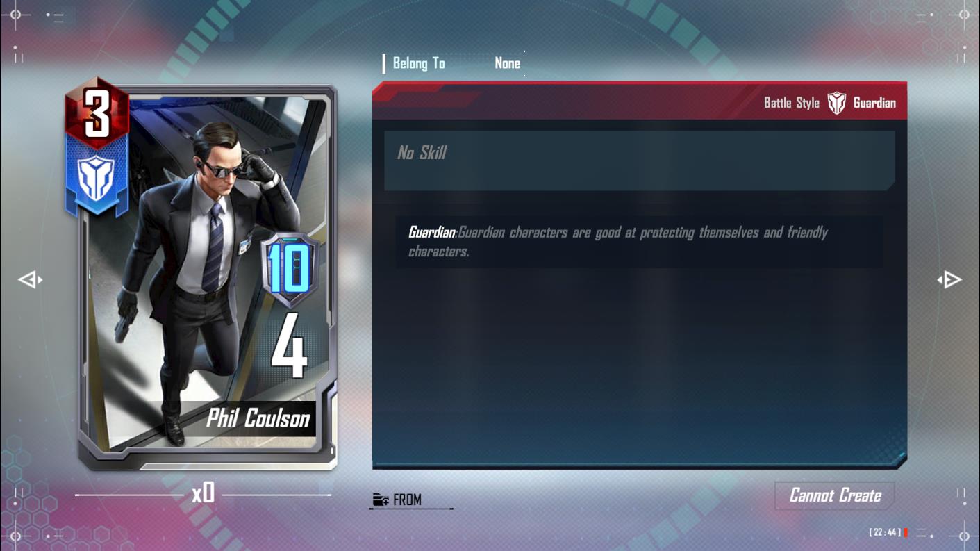This screenshot has height=551, width=980.
Task: Click the red cost 3 badge on card
Action: click(97, 113)
